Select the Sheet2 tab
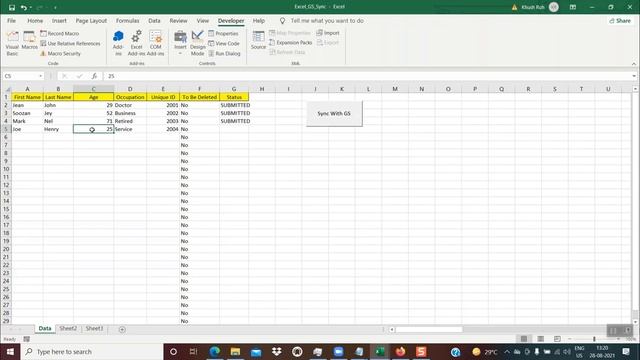Image resolution: width=640 pixels, height=360 pixels. [68, 329]
